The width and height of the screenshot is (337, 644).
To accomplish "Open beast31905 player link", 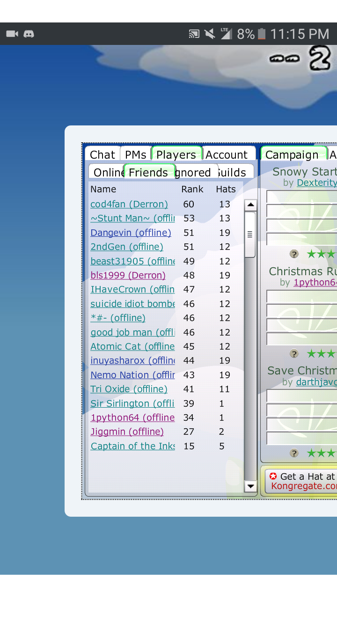I will 132,261.
